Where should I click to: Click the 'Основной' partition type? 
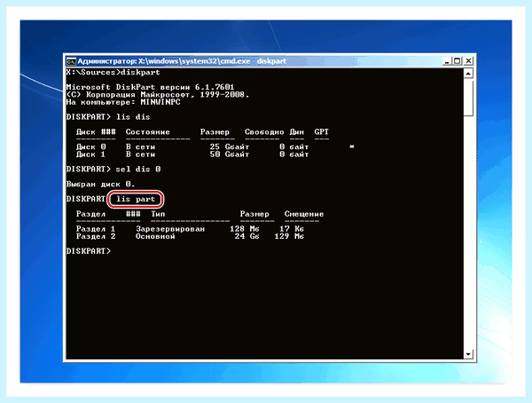[x=155, y=236]
